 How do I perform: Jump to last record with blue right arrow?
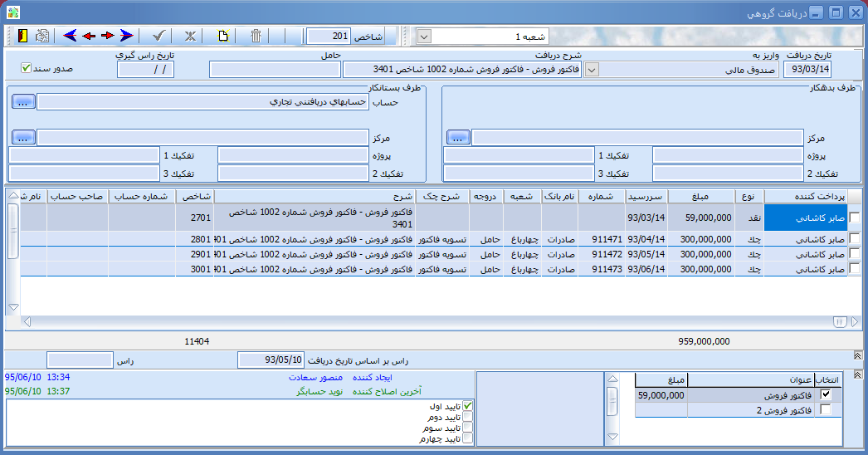tap(126, 36)
